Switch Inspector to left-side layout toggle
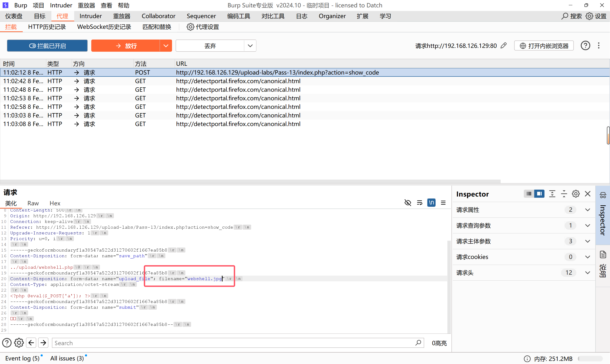The height and width of the screenshot is (364, 610). pyautogui.click(x=529, y=194)
